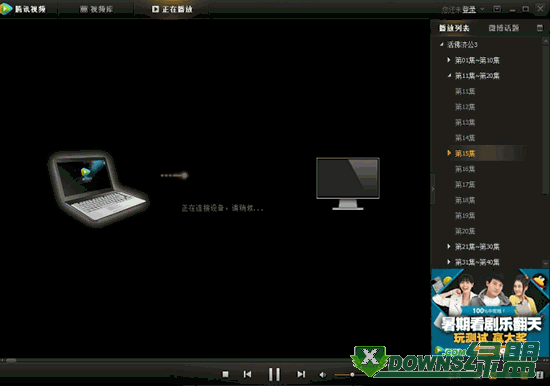The height and width of the screenshot is (386, 550).
Task: Open the playlist panel options icon
Action: pyautogui.click(x=539, y=28)
